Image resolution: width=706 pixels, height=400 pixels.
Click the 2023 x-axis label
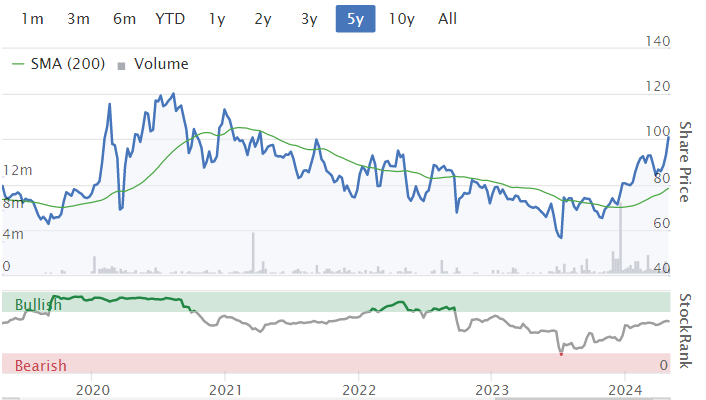(492, 390)
